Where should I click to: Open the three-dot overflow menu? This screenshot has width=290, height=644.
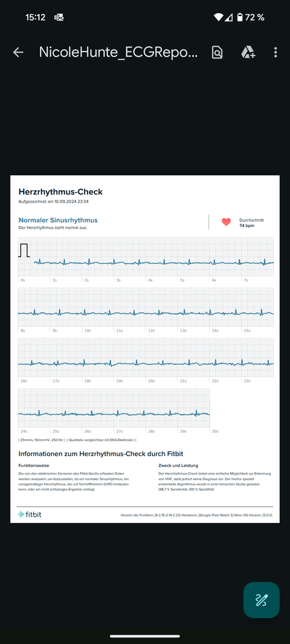(276, 52)
